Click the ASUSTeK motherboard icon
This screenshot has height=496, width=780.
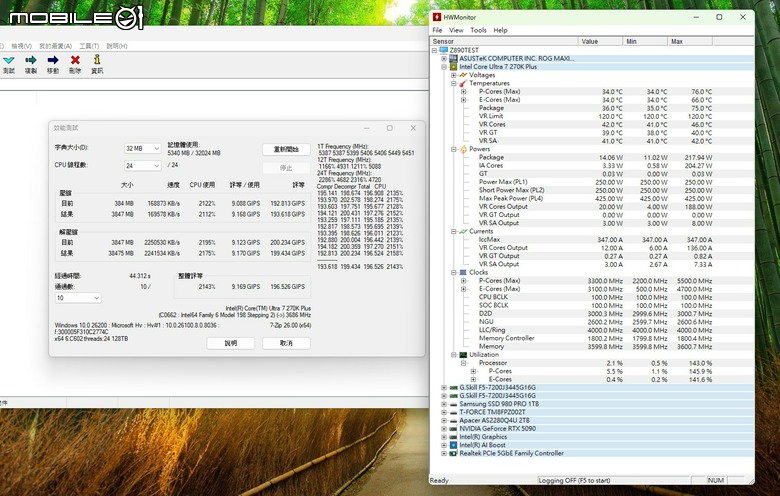click(453, 59)
